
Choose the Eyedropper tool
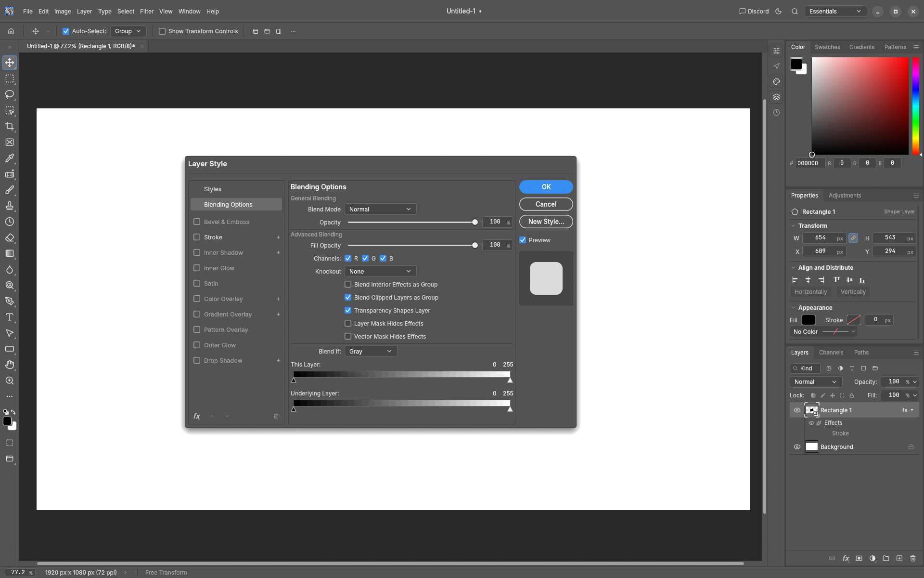point(10,158)
